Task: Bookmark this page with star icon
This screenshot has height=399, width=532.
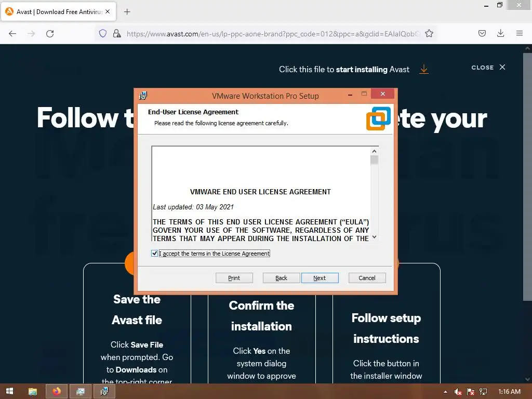Action: pyautogui.click(x=429, y=33)
